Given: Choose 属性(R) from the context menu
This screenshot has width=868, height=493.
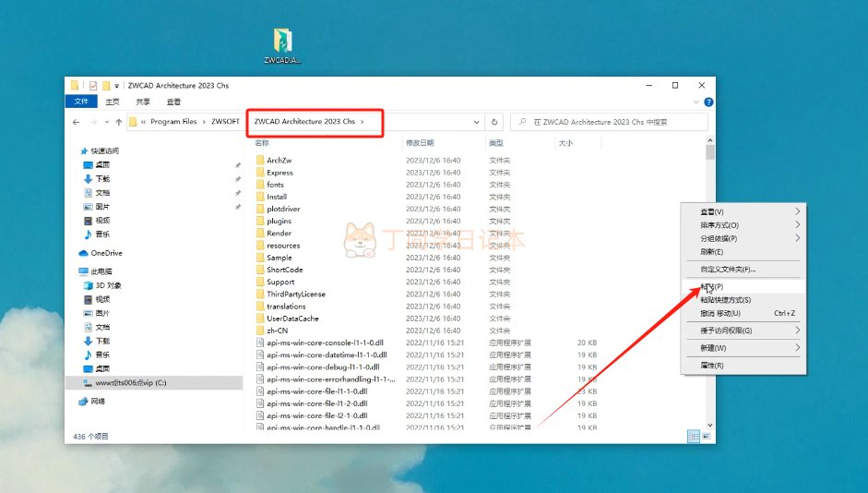Looking at the screenshot, I should (x=712, y=366).
